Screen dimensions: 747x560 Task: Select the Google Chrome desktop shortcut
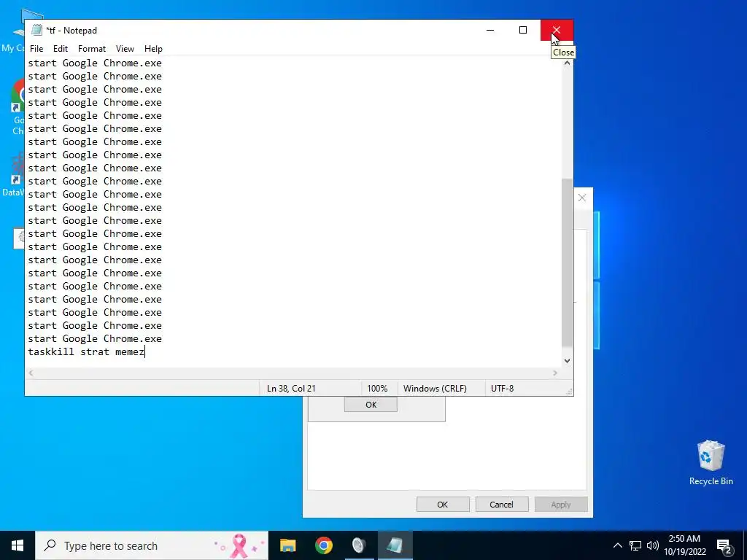18,107
